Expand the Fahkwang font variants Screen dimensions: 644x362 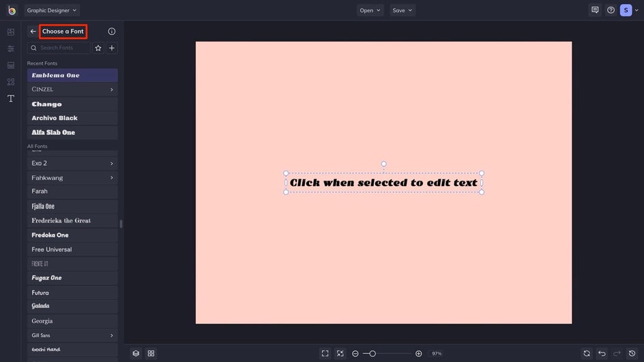pos(111,178)
